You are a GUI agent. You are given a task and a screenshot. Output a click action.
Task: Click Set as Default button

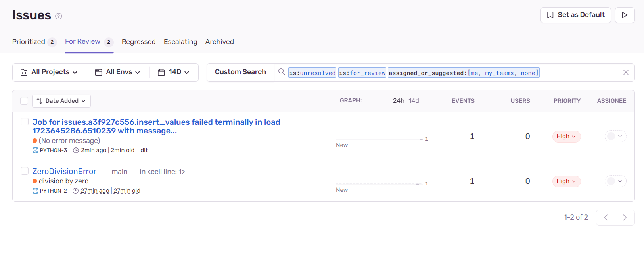(575, 15)
